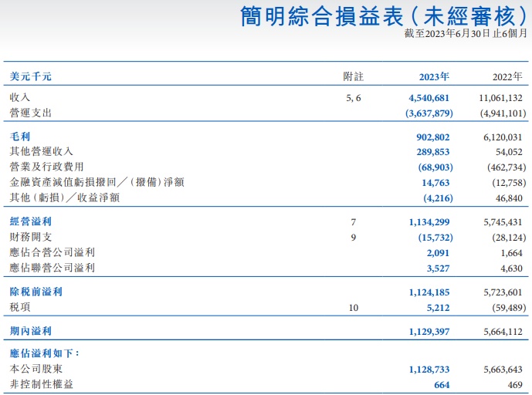Click the 2022年 column header
Viewport: 532px width, 395px height.
[507, 76]
